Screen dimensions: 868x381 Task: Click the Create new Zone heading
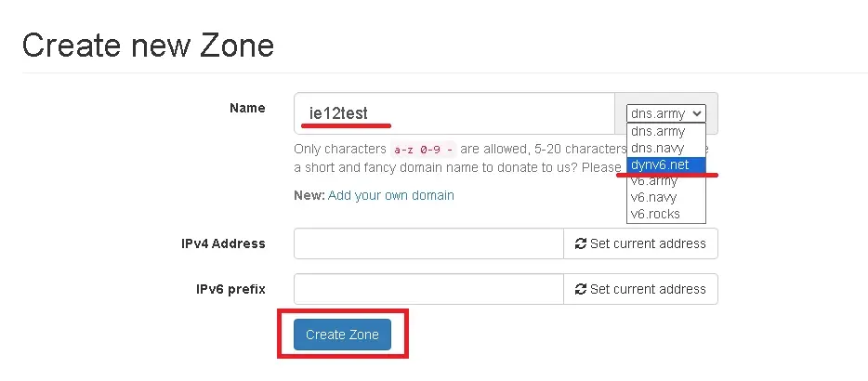coord(148,45)
